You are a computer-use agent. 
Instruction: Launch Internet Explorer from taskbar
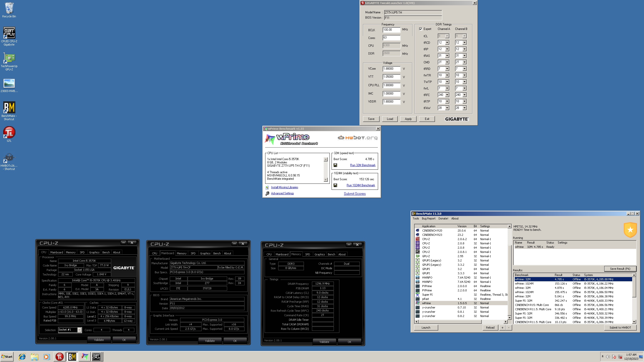coord(22,356)
